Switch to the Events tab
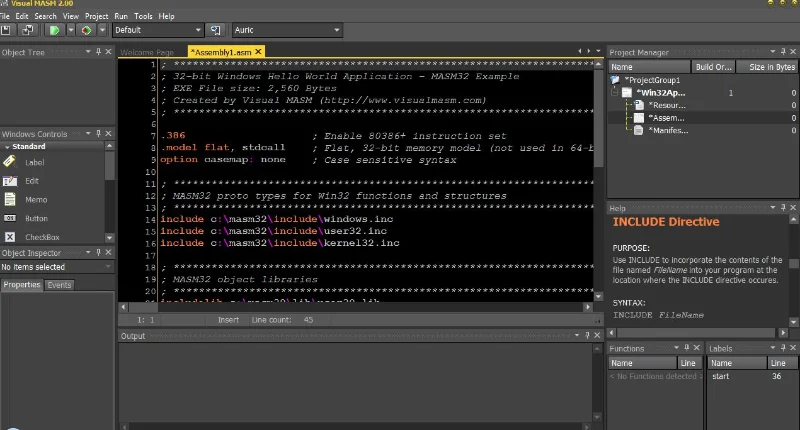Image resolution: width=800 pixels, height=430 pixels. coord(59,285)
